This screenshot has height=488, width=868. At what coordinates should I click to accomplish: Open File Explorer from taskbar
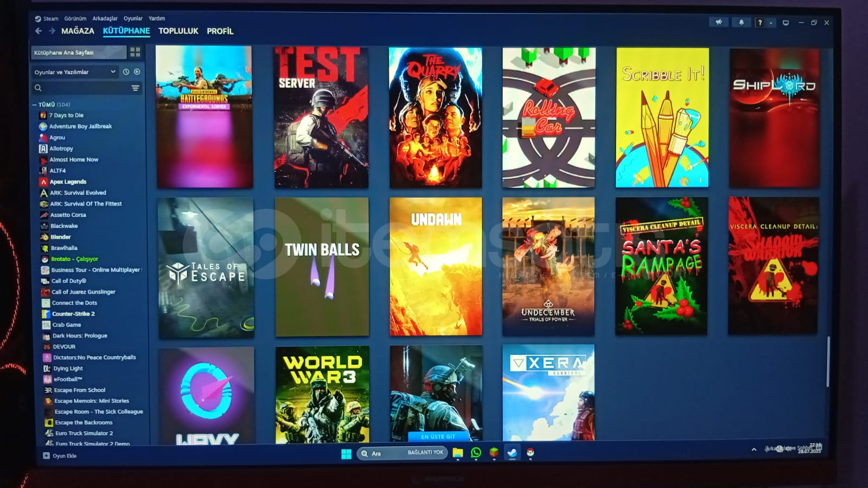click(x=458, y=453)
